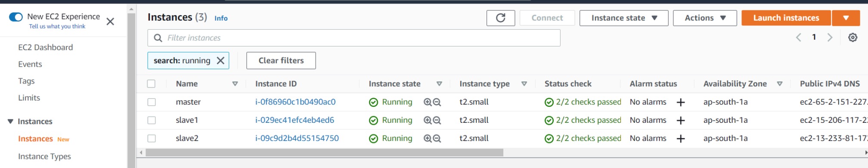Open Tell us what you think link

(57, 26)
